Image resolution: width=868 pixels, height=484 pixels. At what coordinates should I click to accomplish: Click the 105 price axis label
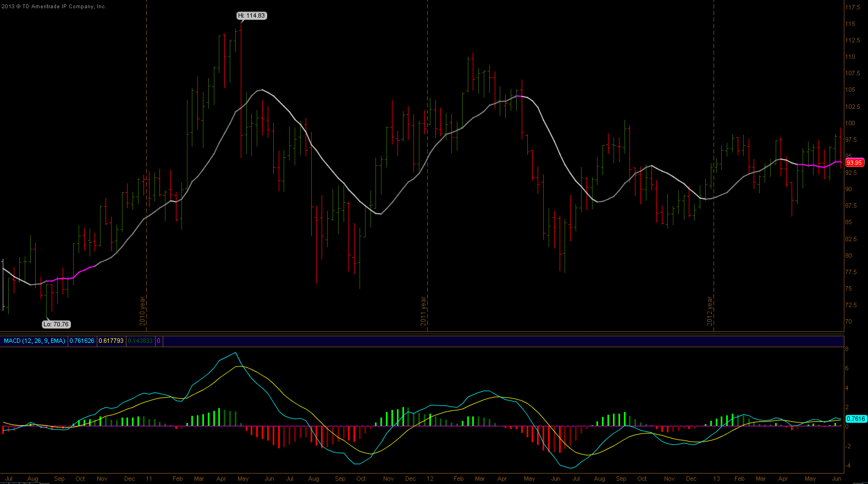[850, 90]
